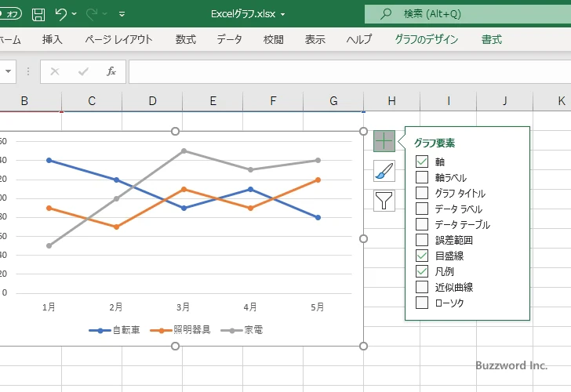Image resolution: width=571 pixels, height=392 pixels.
Task: Select column E header
Action: [x=213, y=101]
